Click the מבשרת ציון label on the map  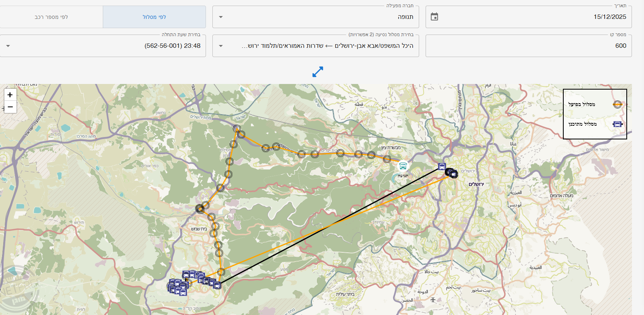coord(391,148)
